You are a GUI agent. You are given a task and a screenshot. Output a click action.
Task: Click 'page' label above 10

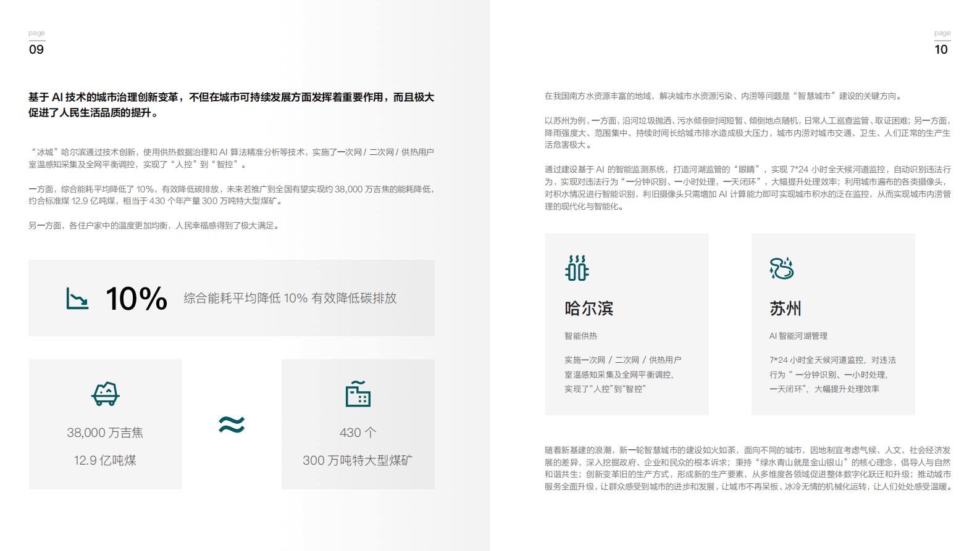(x=942, y=33)
